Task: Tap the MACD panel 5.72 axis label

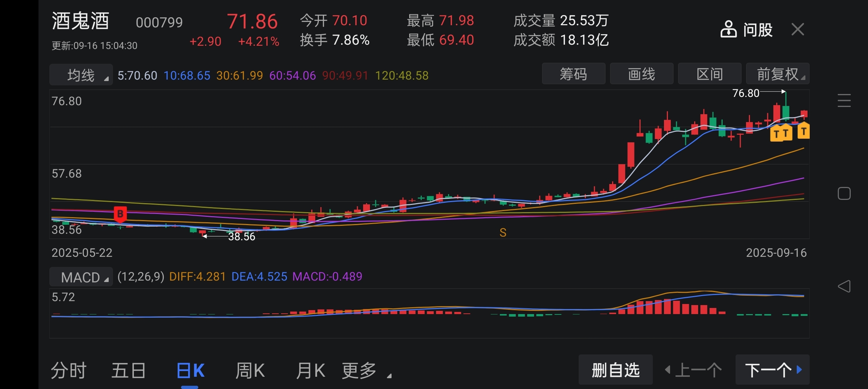Action: [63, 297]
